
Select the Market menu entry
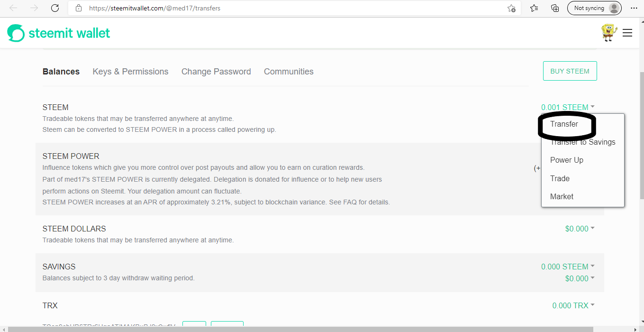(562, 197)
